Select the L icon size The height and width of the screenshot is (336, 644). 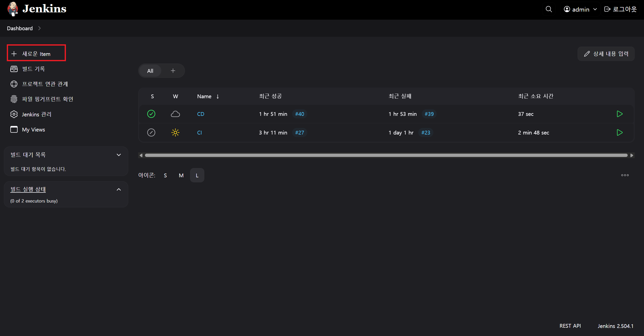click(197, 175)
